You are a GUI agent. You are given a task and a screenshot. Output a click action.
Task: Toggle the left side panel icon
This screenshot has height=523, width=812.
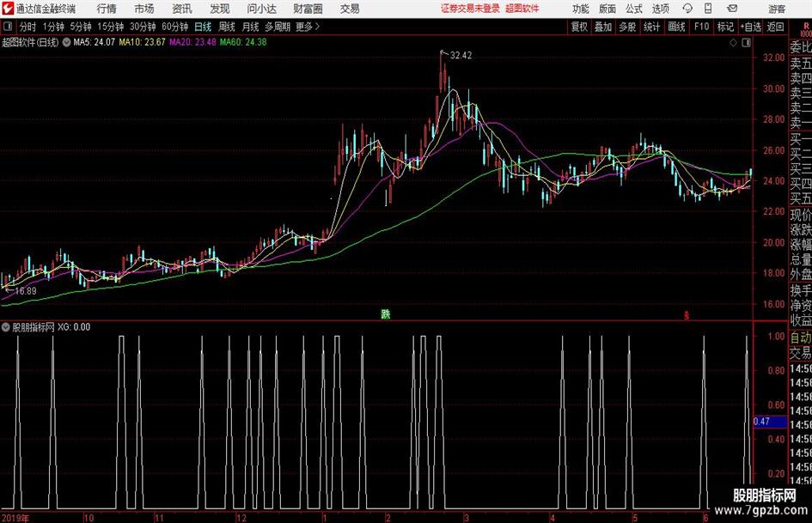(7, 27)
